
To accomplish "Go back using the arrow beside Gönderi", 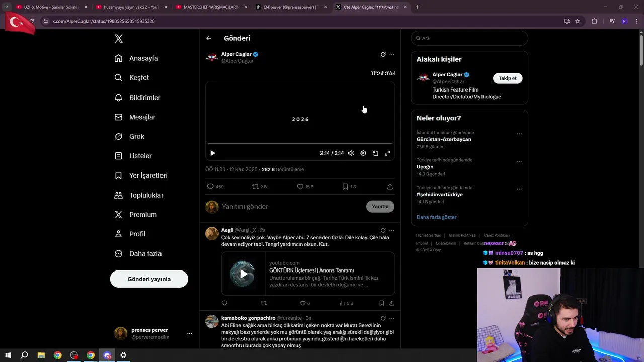I will (209, 38).
